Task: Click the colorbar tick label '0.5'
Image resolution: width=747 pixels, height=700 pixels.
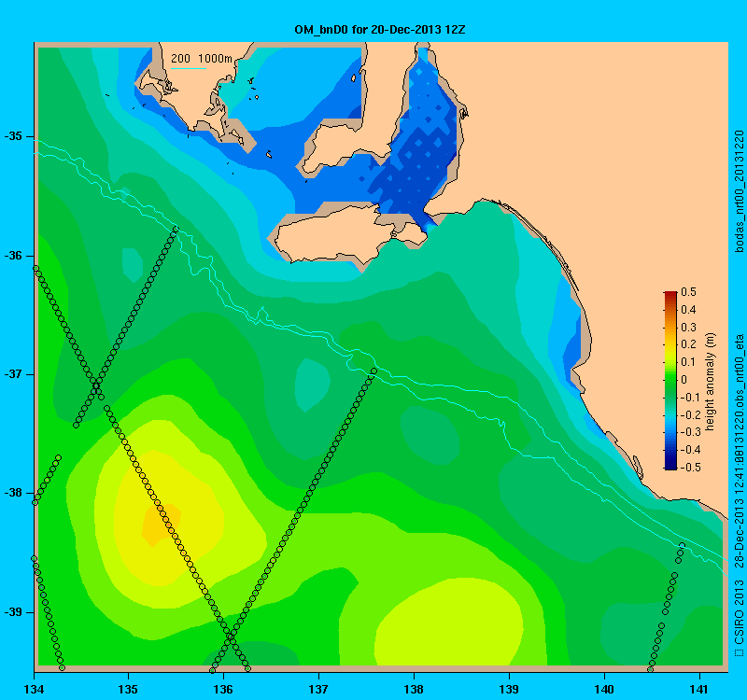Action: coord(688,292)
